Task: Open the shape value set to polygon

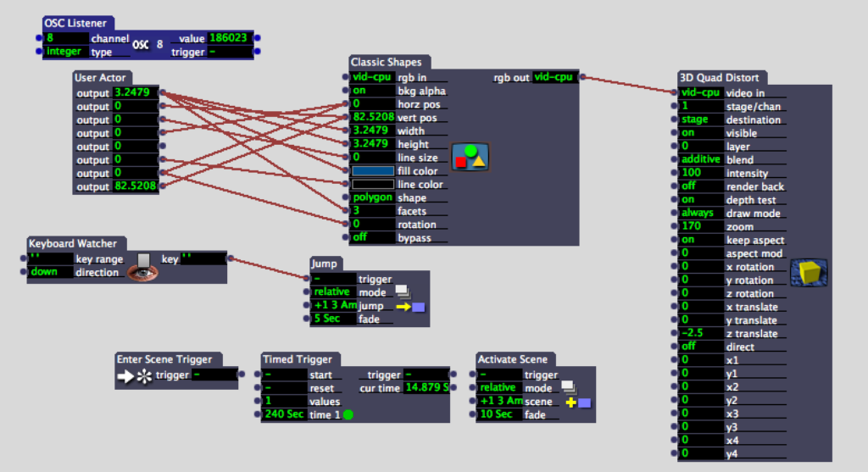Action: [371, 197]
